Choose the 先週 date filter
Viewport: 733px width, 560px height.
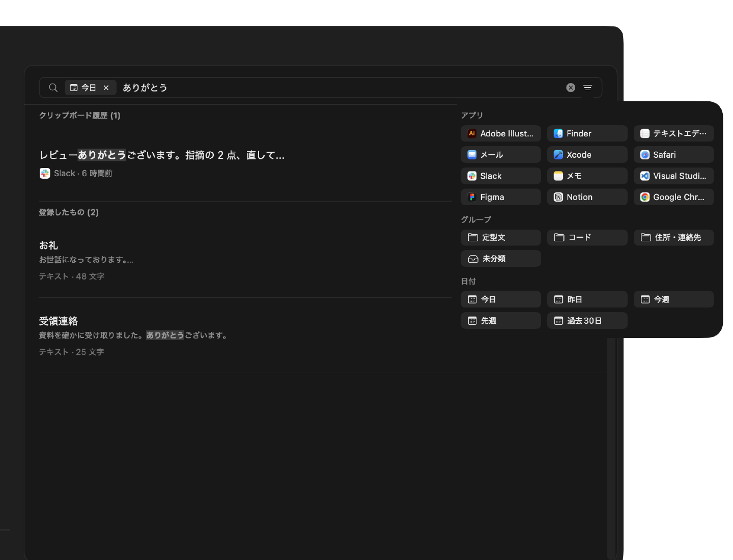point(501,321)
